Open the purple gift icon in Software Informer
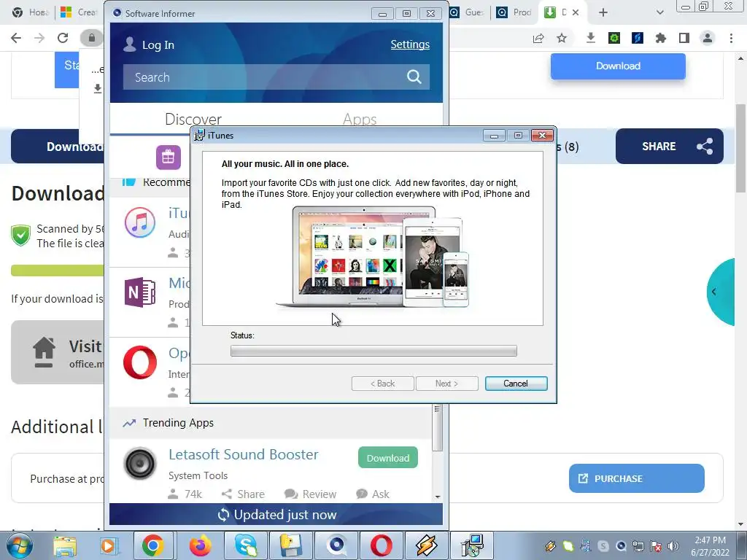The image size is (747, 560). pyautogui.click(x=169, y=157)
